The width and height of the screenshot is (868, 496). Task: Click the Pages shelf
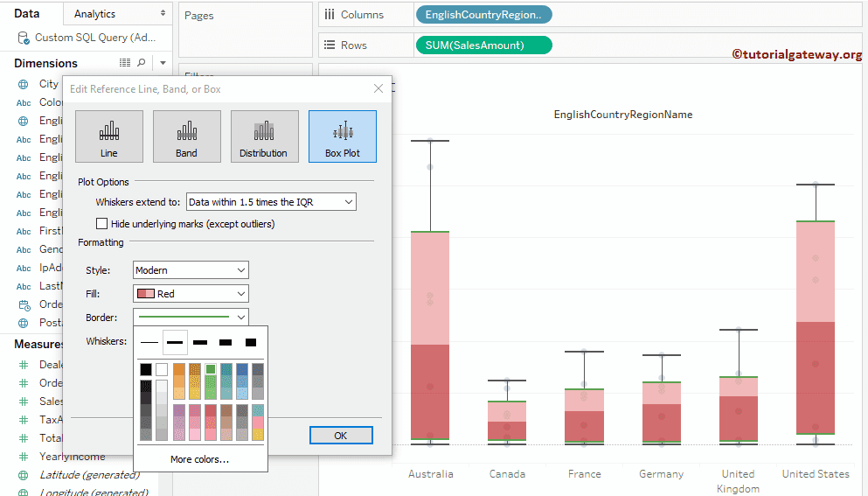[246, 30]
